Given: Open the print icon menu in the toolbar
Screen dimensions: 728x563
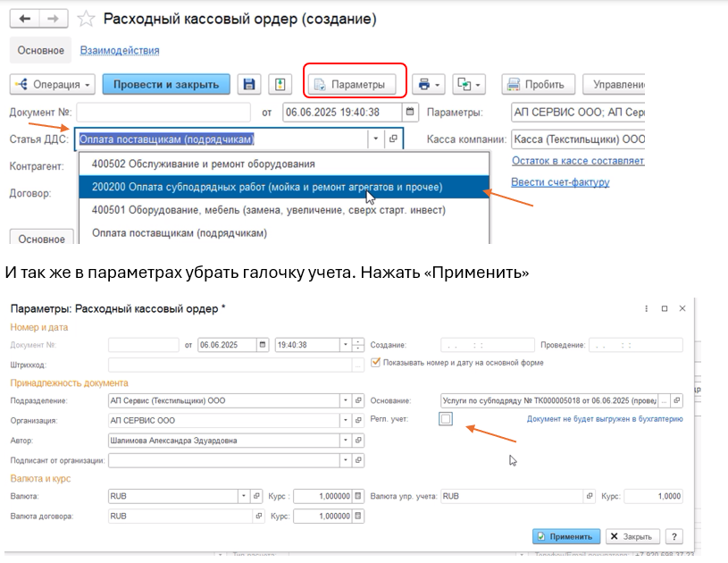Looking at the screenshot, I should pos(429,85).
